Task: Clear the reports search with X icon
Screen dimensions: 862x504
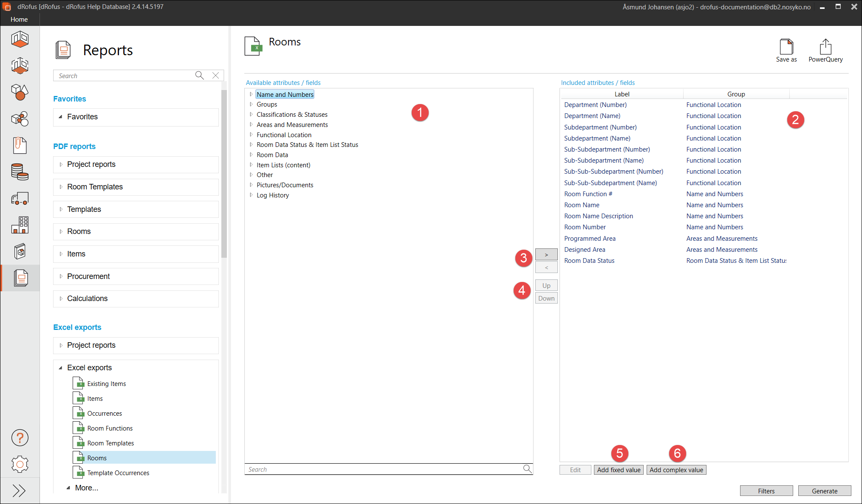Action: [216, 76]
